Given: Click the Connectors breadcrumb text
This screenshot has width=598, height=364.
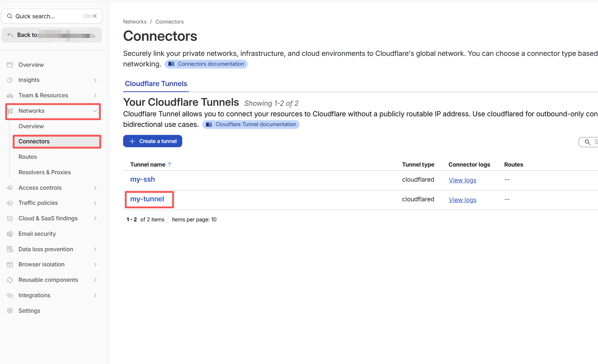Looking at the screenshot, I should [x=170, y=22].
